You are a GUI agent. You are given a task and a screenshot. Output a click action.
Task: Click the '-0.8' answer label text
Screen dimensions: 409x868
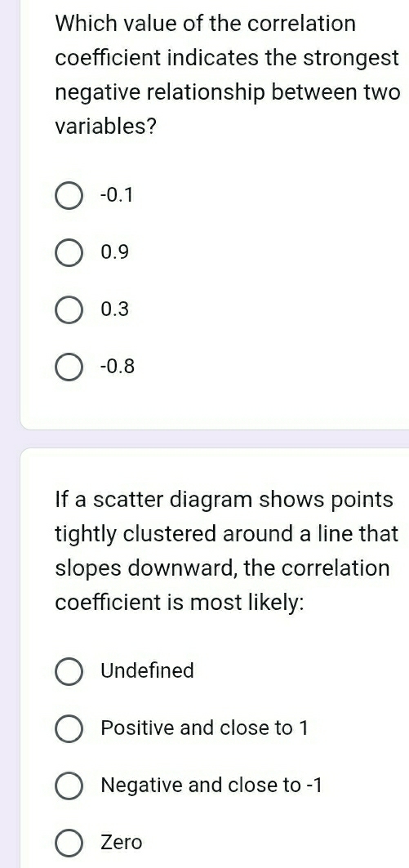pyautogui.click(x=118, y=367)
